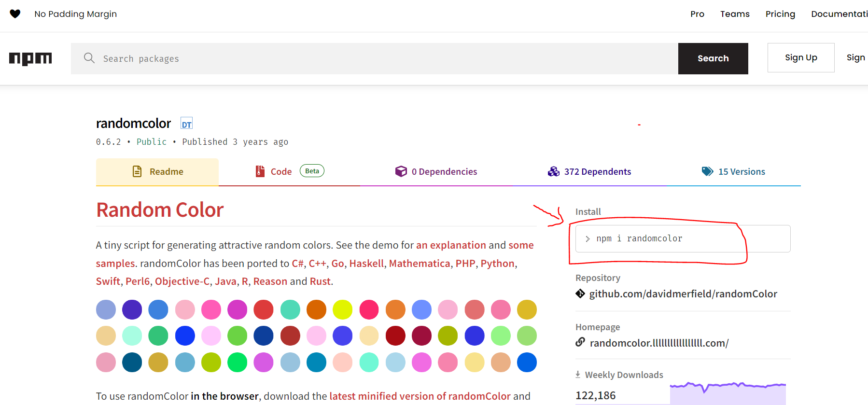Click the search magnifier icon
Screen dimensions: 868x405
point(89,58)
